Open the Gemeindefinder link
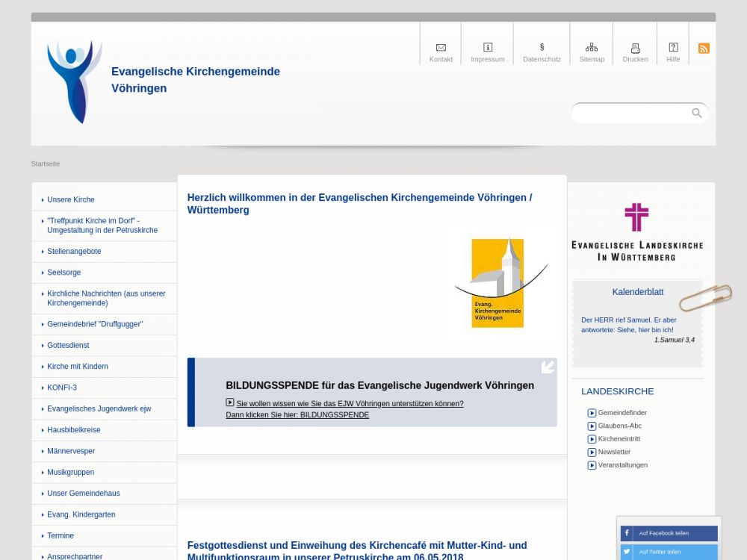 click(x=622, y=413)
